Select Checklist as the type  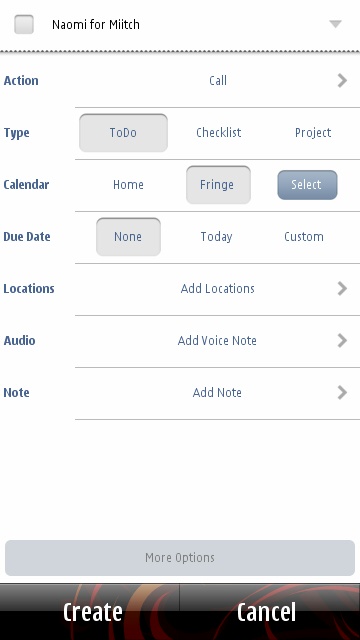click(x=218, y=133)
